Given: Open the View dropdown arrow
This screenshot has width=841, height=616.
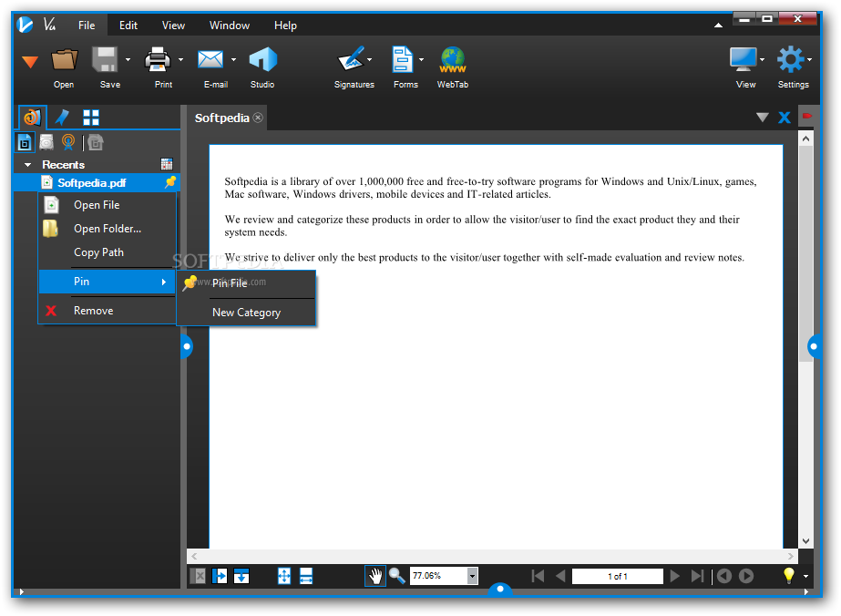Looking at the screenshot, I should coord(762,59).
